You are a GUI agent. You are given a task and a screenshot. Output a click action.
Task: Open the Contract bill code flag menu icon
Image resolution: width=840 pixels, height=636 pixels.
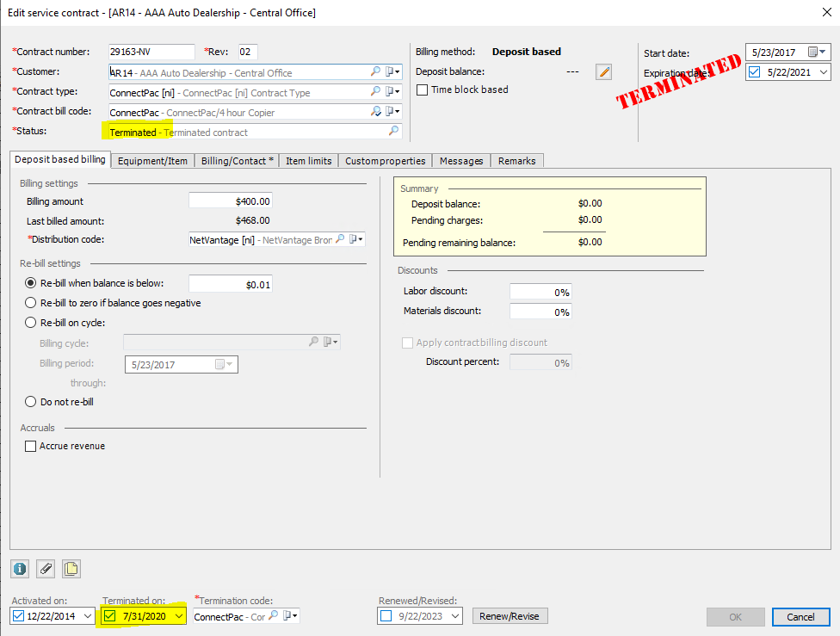(392, 111)
